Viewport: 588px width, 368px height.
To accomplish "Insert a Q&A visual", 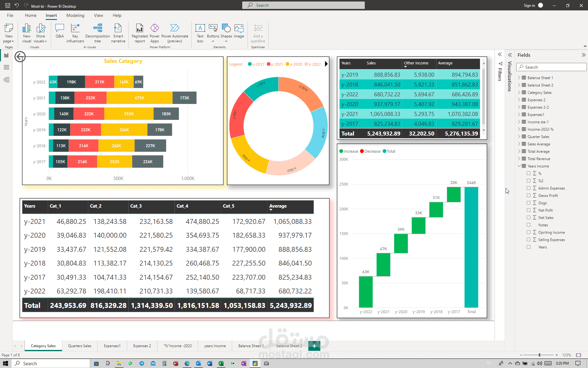I will (x=59, y=31).
